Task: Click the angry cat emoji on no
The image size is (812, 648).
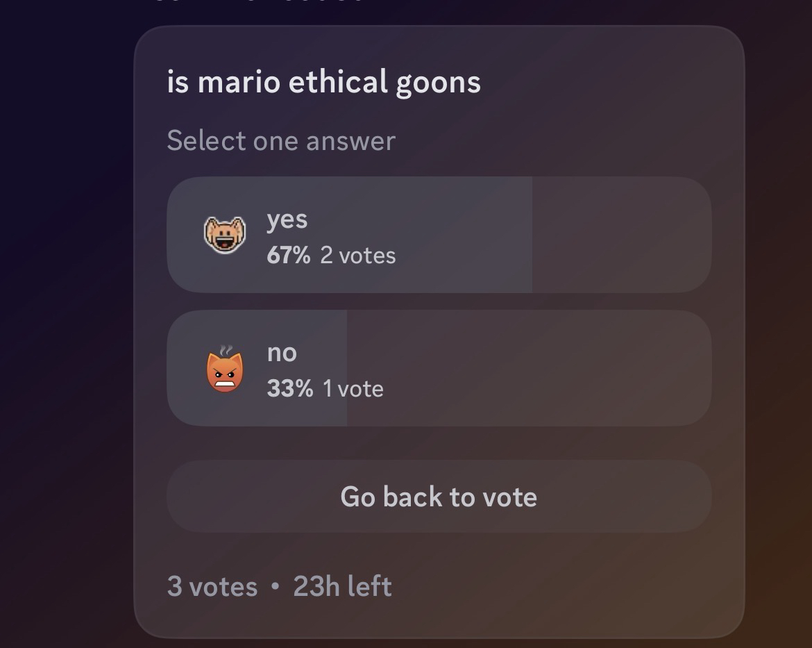Action: [225, 372]
